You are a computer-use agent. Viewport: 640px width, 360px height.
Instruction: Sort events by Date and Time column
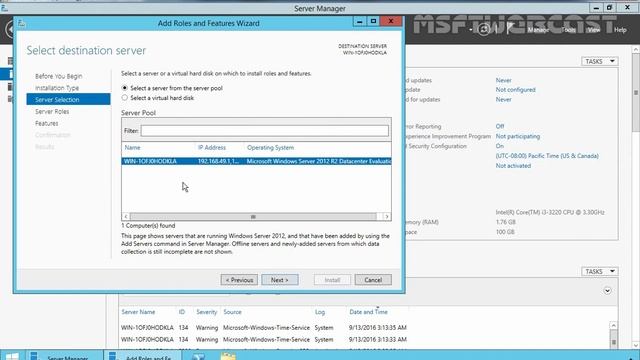(368, 312)
